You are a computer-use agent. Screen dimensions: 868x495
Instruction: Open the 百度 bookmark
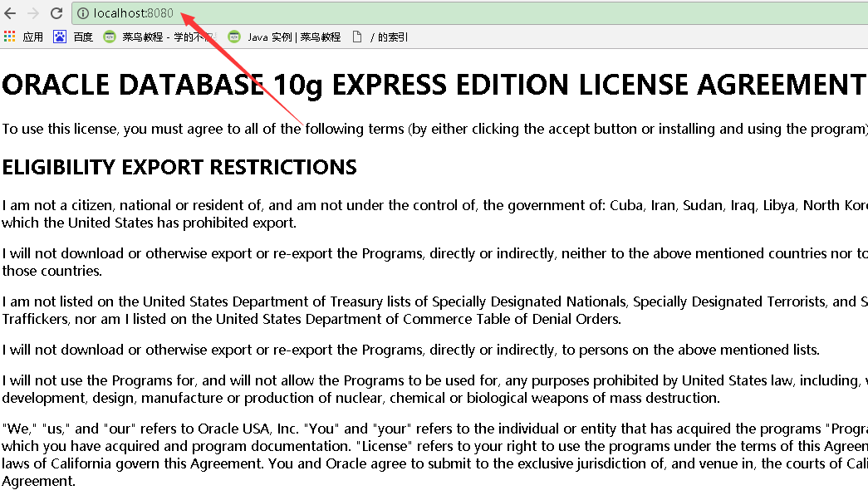click(x=83, y=37)
